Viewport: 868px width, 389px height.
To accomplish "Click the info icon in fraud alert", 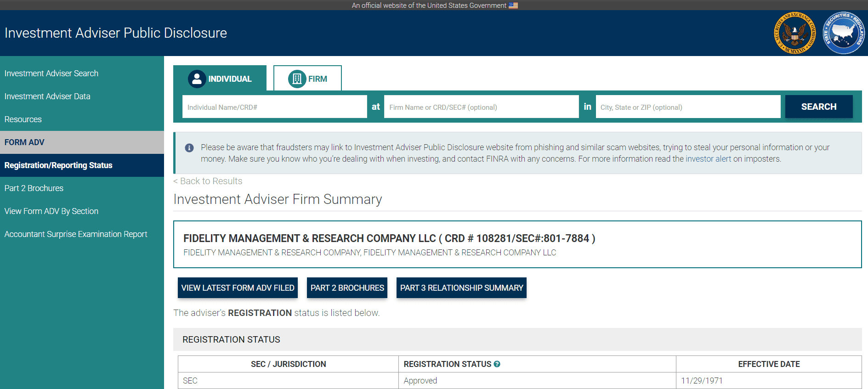I will click(x=189, y=148).
